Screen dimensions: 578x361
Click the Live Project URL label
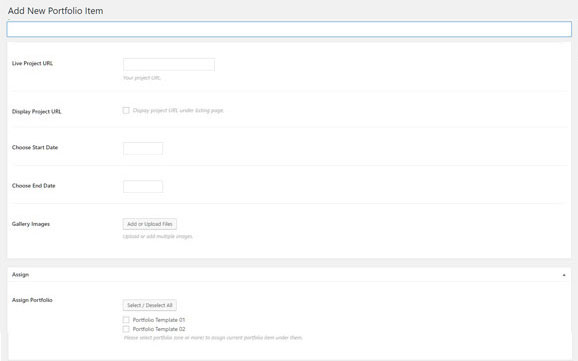coord(32,63)
